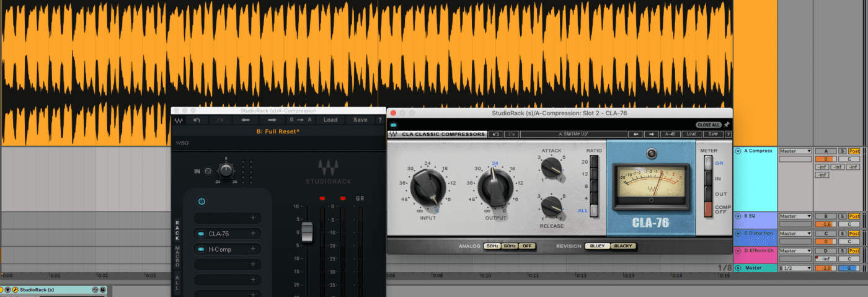The image size is (868, 297).
Task: Click Close All in the CLA-76 window
Action: click(708, 125)
